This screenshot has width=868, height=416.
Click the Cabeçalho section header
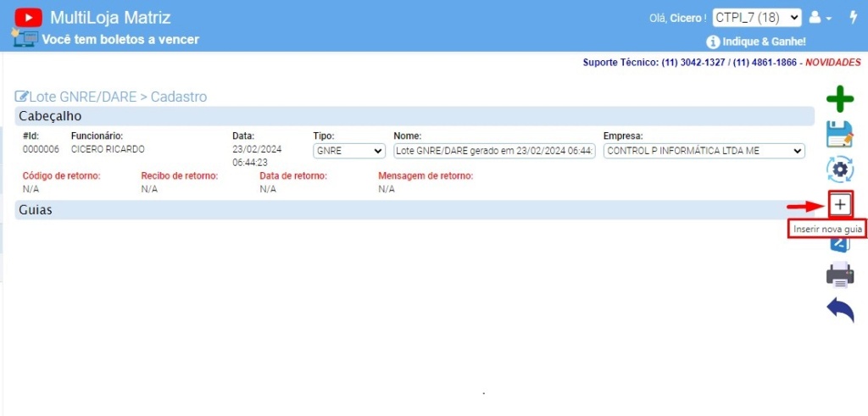[x=415, y=116]
